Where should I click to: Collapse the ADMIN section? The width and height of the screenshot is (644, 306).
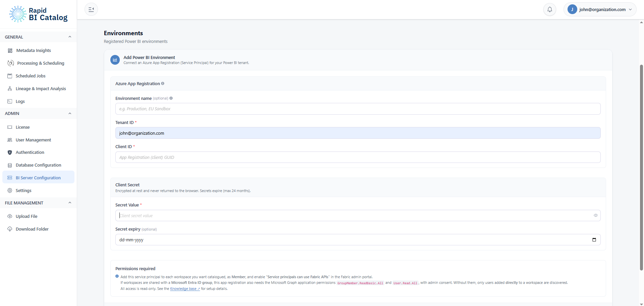pos(70,113)
